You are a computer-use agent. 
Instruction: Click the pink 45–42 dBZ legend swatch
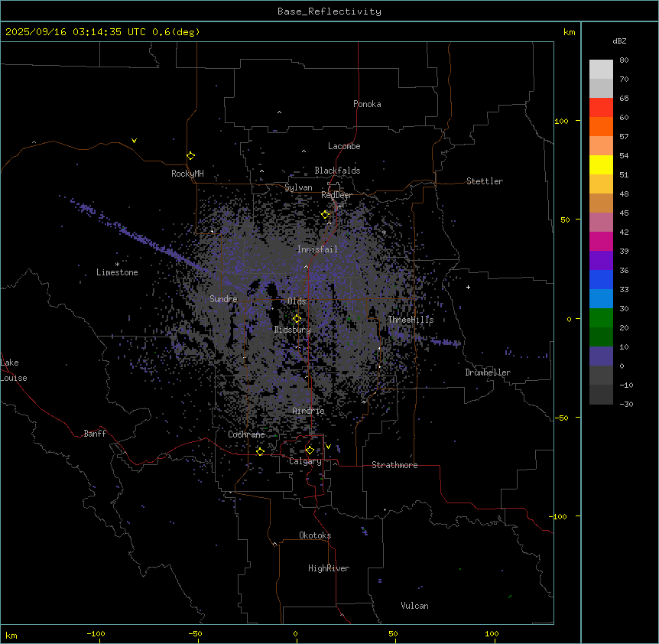(x=601, y=223)
